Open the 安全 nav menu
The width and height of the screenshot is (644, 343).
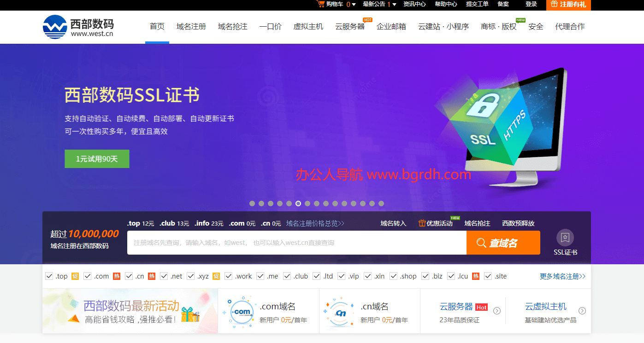(536, 27)
